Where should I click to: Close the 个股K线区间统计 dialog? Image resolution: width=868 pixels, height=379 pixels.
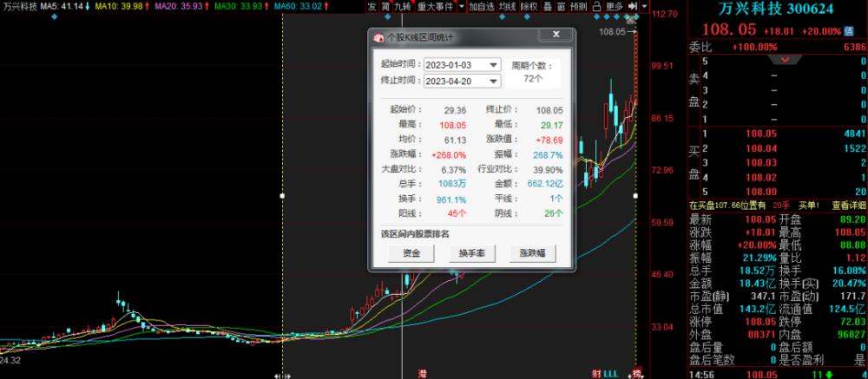pos(556,35)
